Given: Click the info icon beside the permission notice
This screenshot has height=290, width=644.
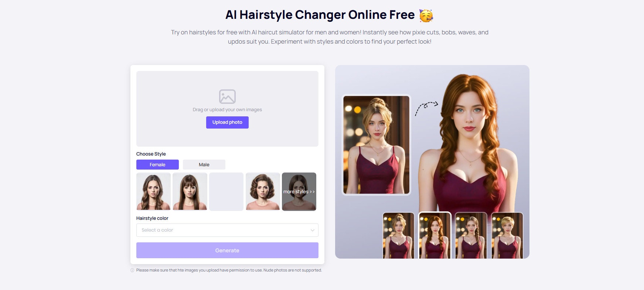Looking at the screenshot, I should 132,270.
